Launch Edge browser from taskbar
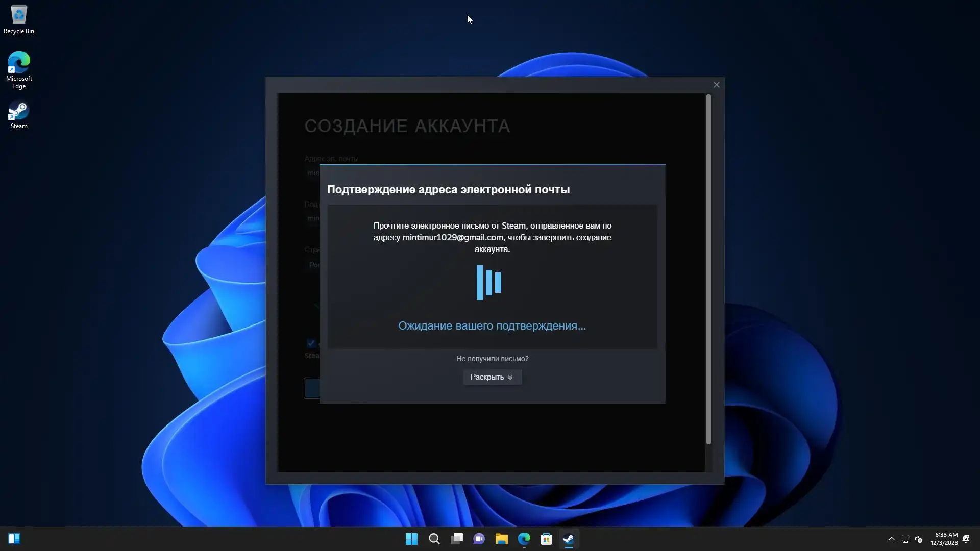The width and height of the screenshot is (980, 551). point(524,539)
